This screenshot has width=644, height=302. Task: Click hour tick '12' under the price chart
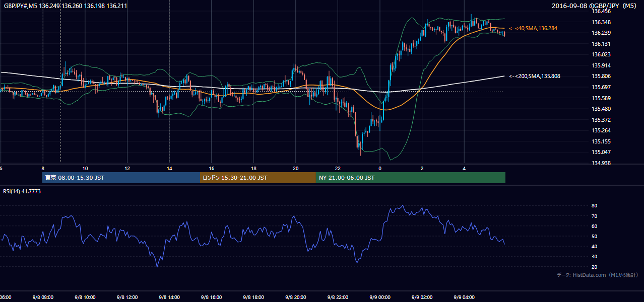[x=127, y=169]
